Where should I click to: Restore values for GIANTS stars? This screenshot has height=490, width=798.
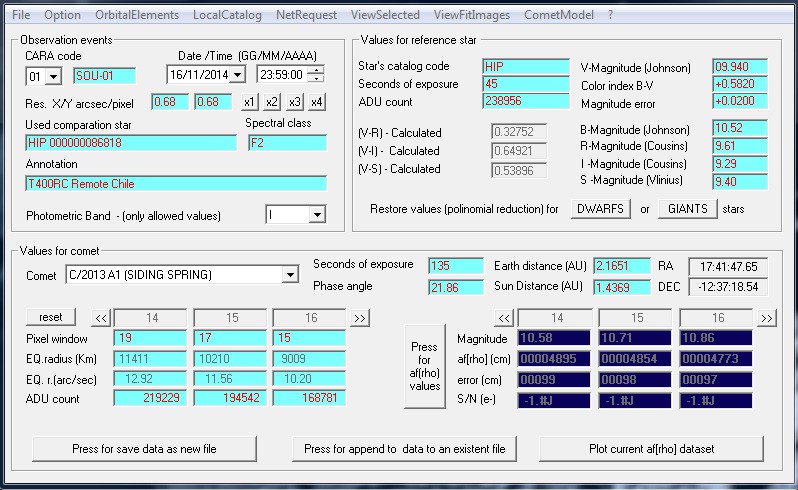pyautogui.click(x=688, y=209)
